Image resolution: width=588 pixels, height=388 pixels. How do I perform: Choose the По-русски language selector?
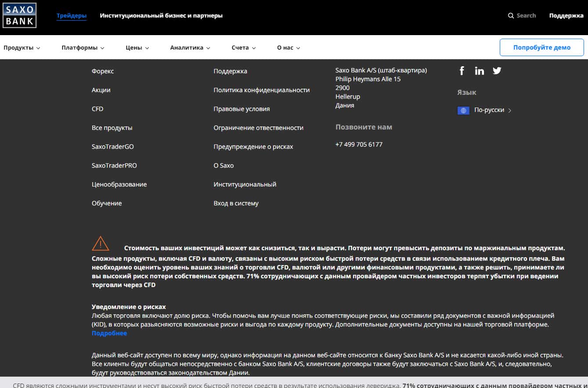489,110
